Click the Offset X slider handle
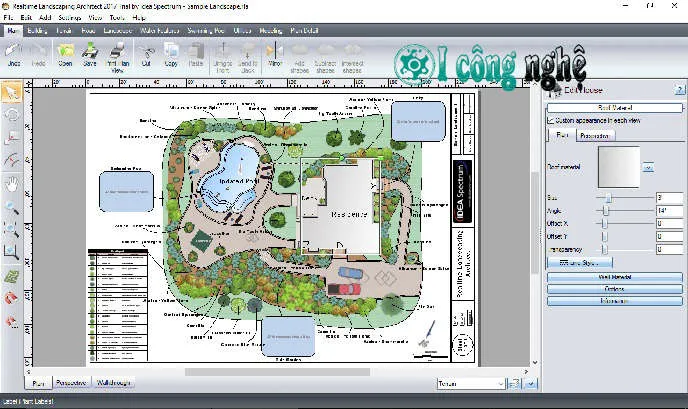688x409 pixels. click(604, 224)
